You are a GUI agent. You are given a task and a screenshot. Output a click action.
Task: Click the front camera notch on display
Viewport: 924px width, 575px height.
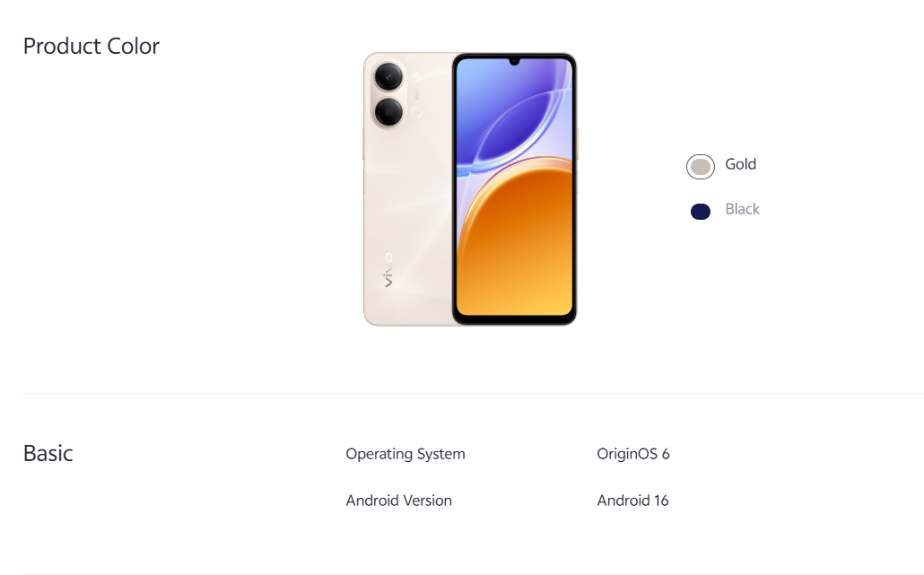coord(514,61)
